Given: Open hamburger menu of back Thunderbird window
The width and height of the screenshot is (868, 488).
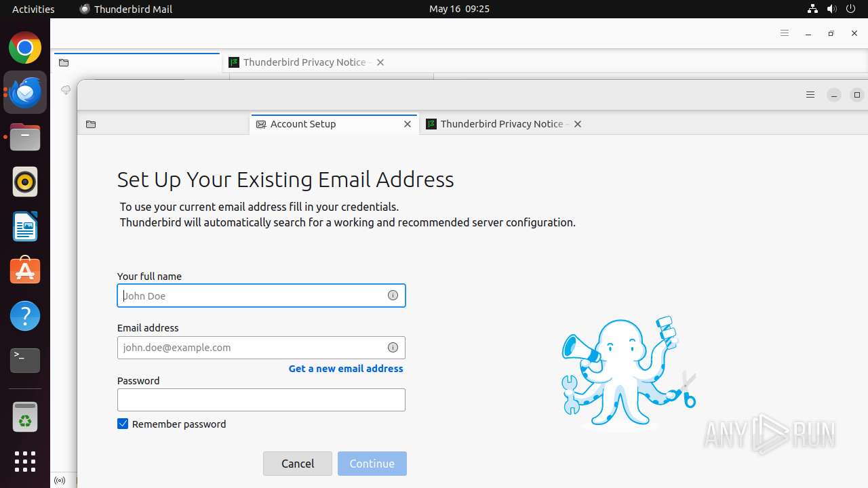Looking at the screenshot, I should (785, 33).
